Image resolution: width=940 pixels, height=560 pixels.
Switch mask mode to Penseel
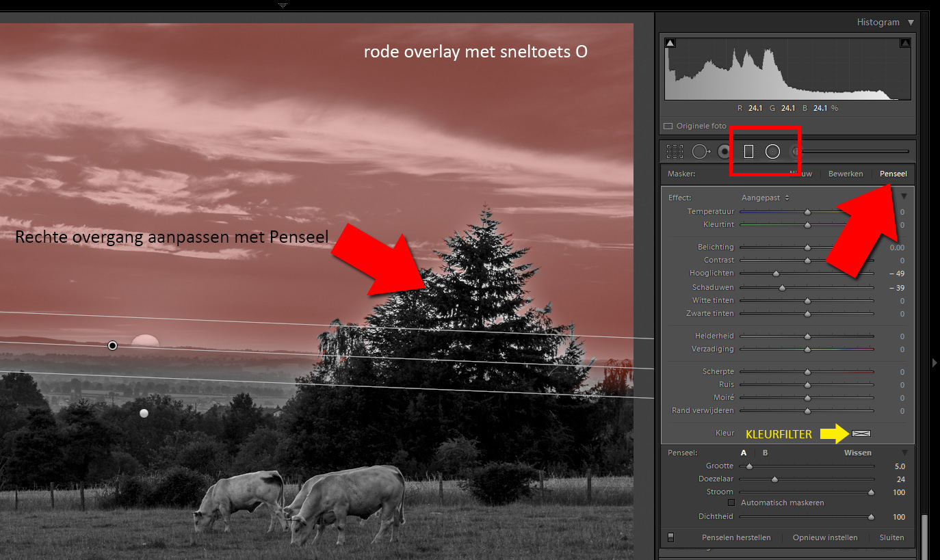[x=893, y=174]
